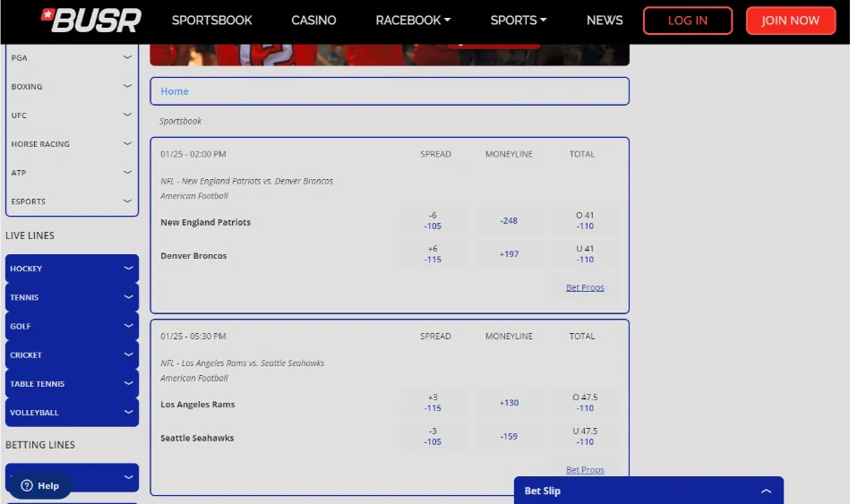The image size is (850, 504).
Task: Select Over 41 total bet
Action: click(x=585, y=220)
